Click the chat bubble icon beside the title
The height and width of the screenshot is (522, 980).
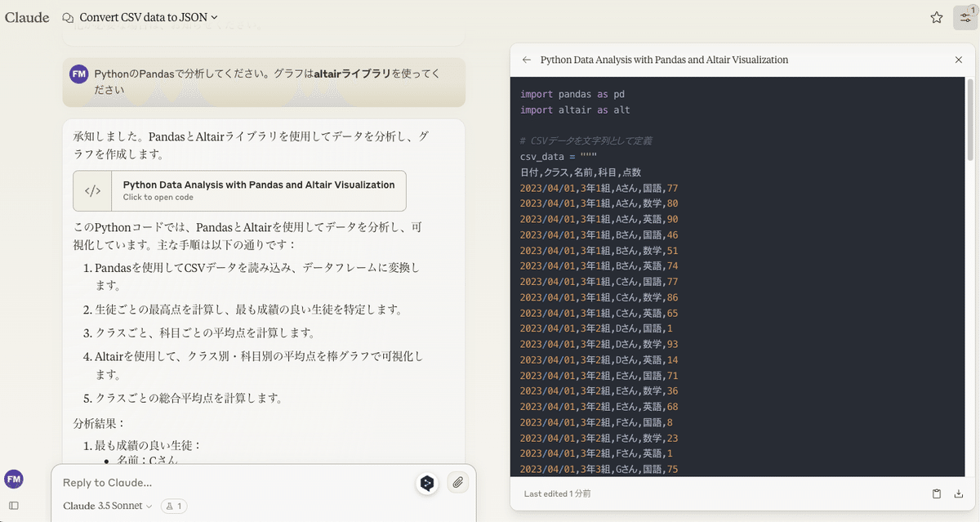tap(68, 17)
